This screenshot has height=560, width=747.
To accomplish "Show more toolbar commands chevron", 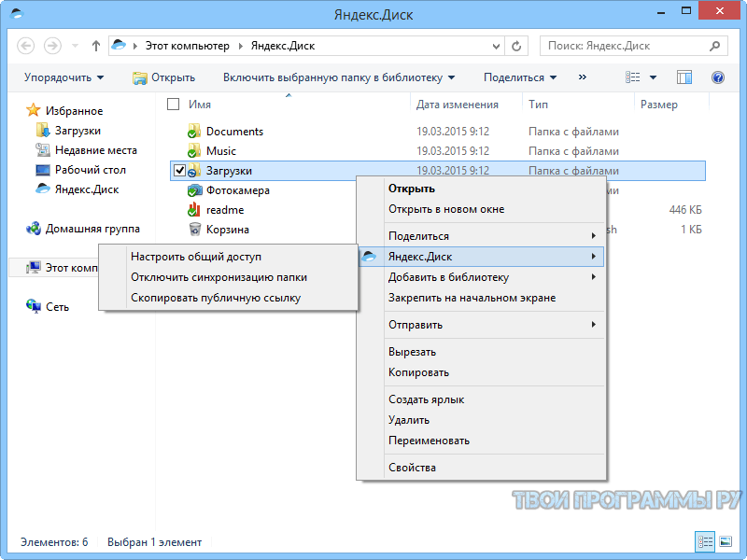I will point(582,77).
